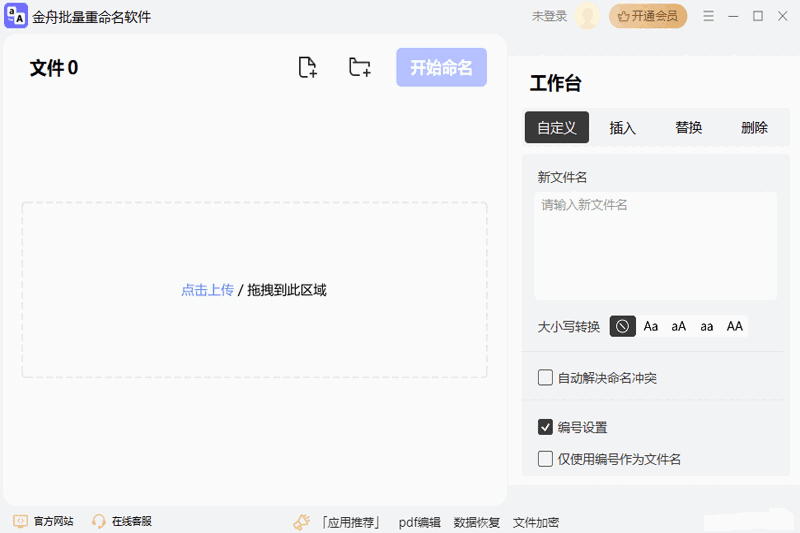Click the 大小写转换 label
800x533 pixels.
tap(568, 326)
